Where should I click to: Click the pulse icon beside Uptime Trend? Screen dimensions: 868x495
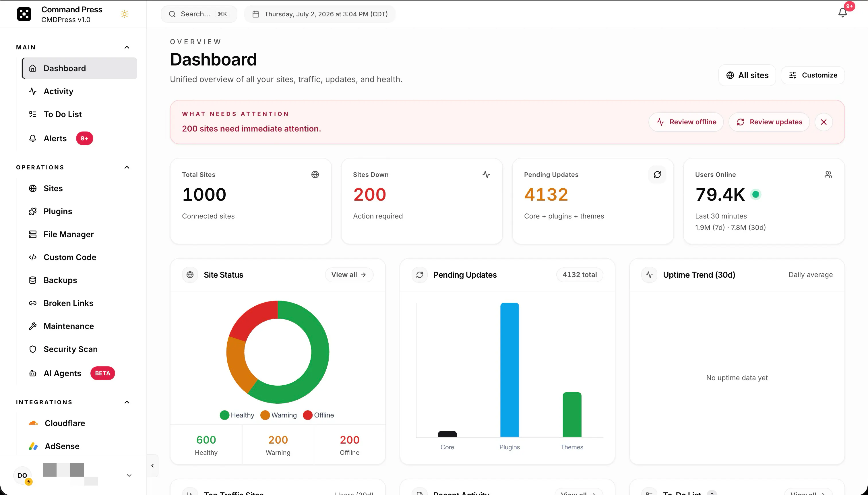pyautogui.click(x=649, y=275)
